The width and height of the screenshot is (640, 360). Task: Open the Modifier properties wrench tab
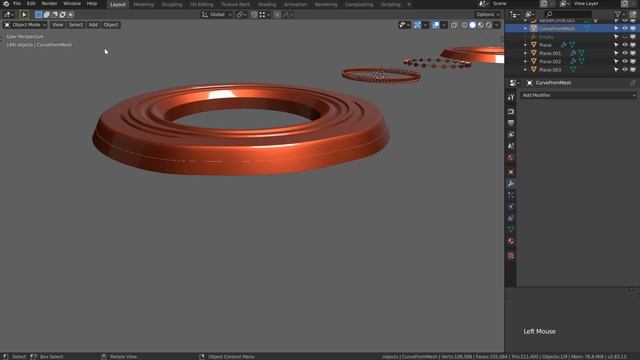(x=511, y=184)
